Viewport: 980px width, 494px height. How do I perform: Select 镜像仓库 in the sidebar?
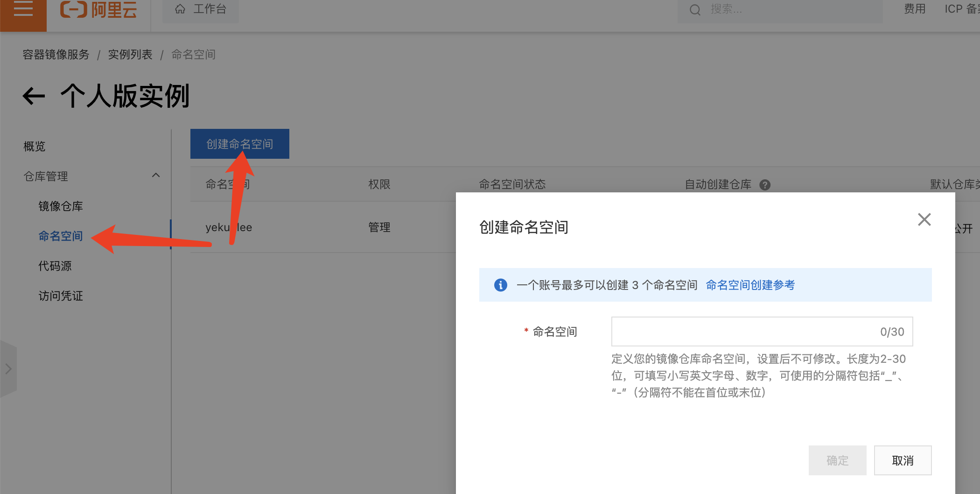click(x=61, y=206)
